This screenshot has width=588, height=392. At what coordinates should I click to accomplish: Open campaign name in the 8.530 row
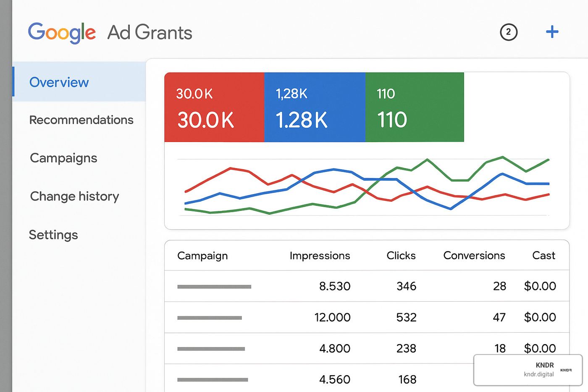click(214, 287)
